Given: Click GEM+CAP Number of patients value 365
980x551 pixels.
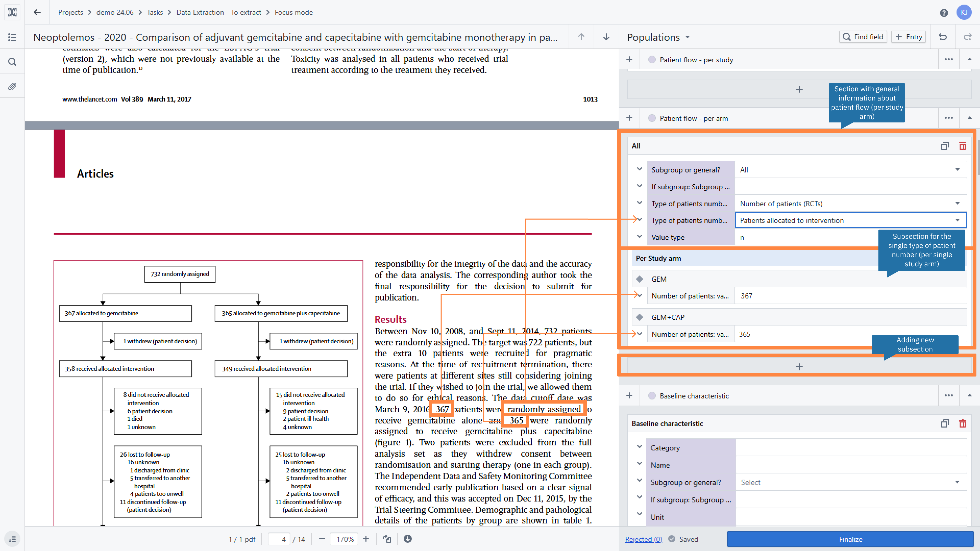Looking at the screenshot, I should 850,334.
